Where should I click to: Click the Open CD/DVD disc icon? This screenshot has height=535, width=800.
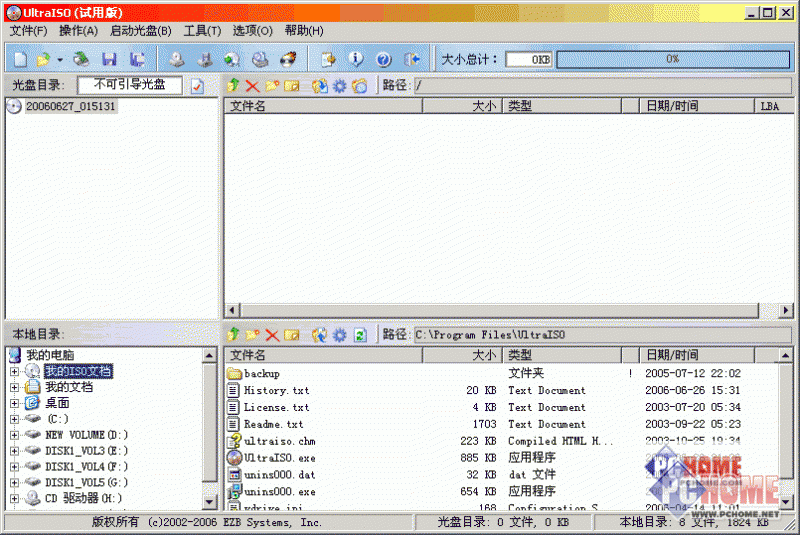point(81,59)
